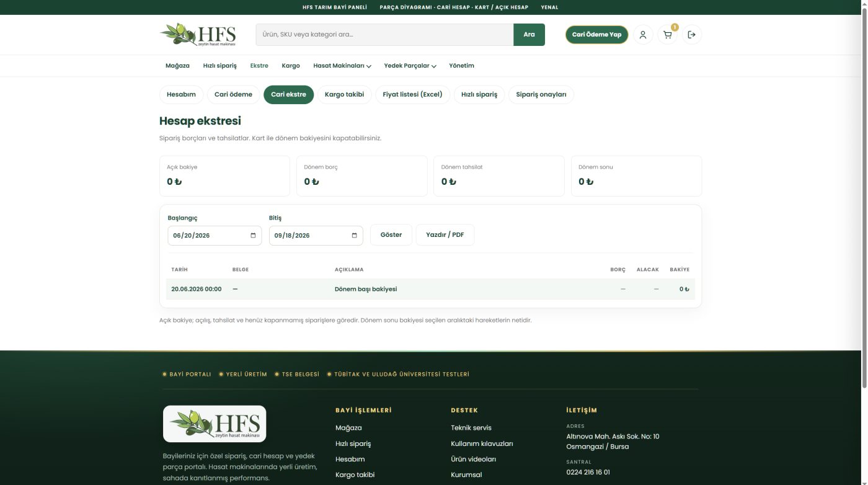Open Kullanım kılavuzları footer link

tap(482, 444)
